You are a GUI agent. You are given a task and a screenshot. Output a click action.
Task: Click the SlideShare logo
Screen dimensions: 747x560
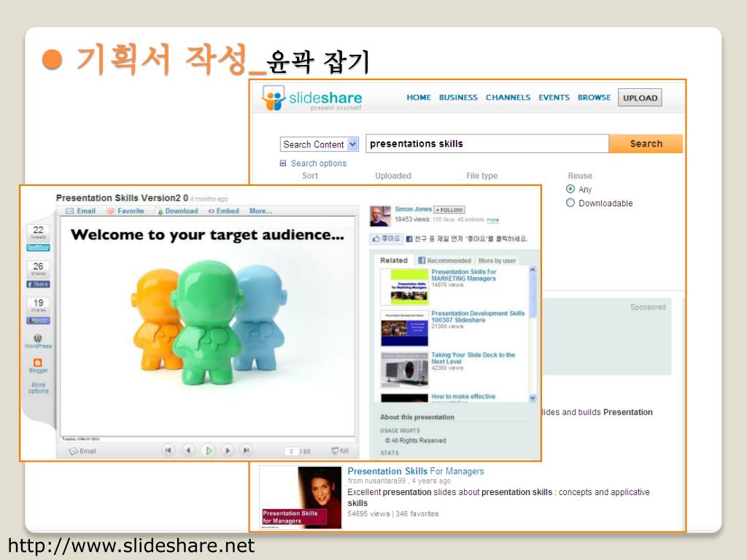click(x=312, y=98)
